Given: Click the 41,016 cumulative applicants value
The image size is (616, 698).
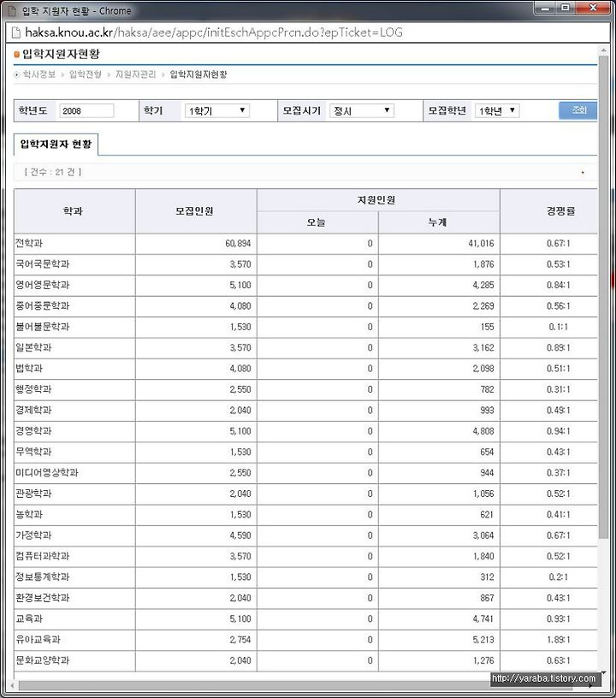Looking at the screenshot, I should [x=481, y=244].
